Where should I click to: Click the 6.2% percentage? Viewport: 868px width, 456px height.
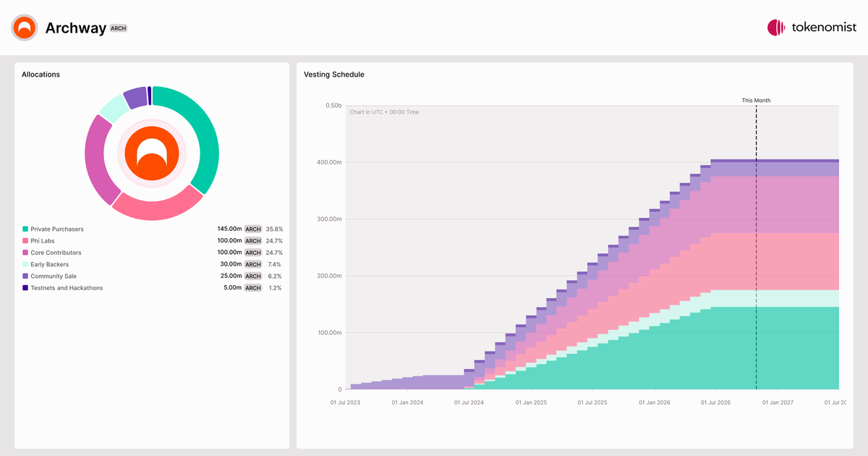pyautogui.click(x=275, y=276)
